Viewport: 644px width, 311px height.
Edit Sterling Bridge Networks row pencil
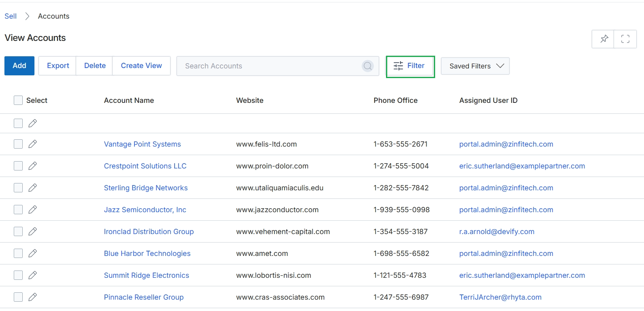(33, 187)
